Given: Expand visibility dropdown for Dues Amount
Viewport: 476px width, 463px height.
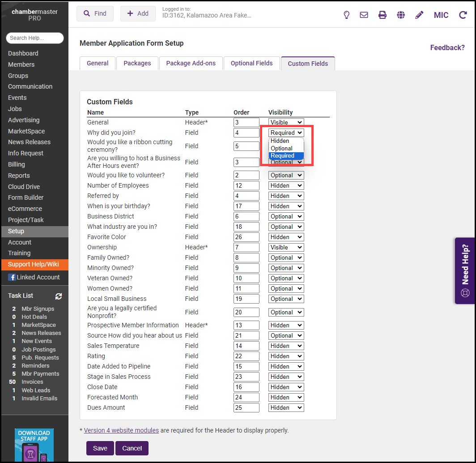Looking at the screenshot, I should coord(286,407).
